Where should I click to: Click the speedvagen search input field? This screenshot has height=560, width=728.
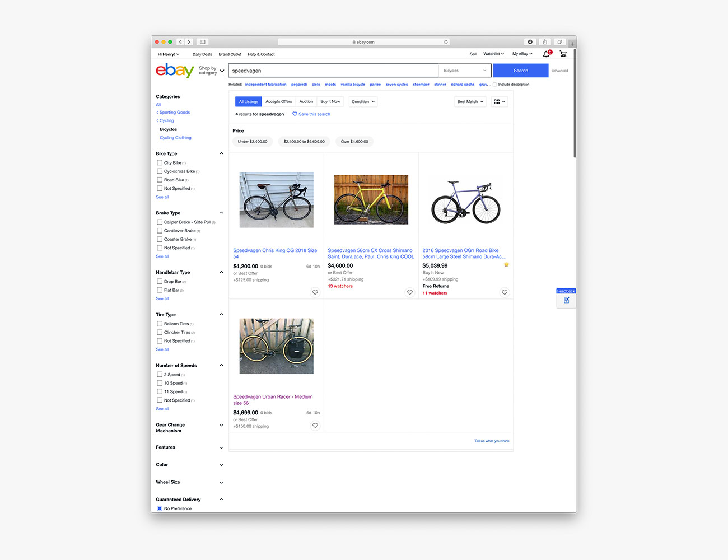(333, 71)
